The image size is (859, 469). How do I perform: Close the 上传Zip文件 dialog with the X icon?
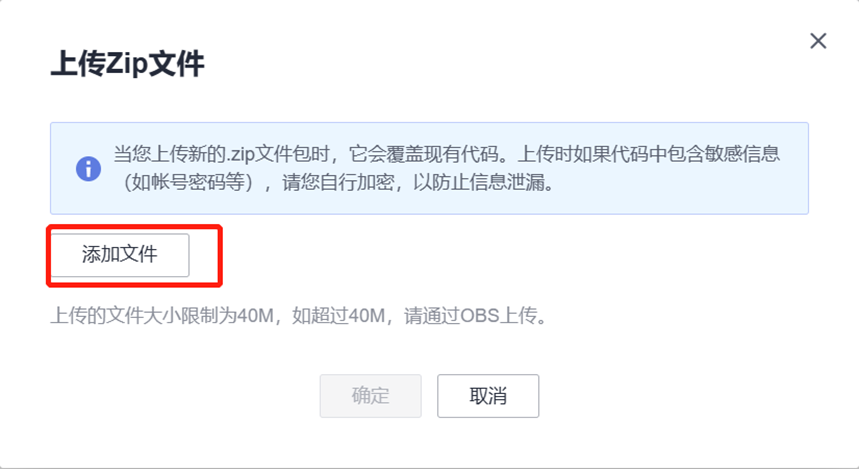click(x=818, y=41)
